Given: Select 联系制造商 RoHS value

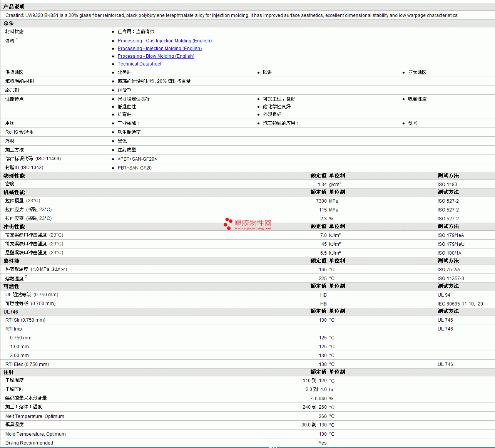Looking at the screenshot, I should [x=129, y=132].
